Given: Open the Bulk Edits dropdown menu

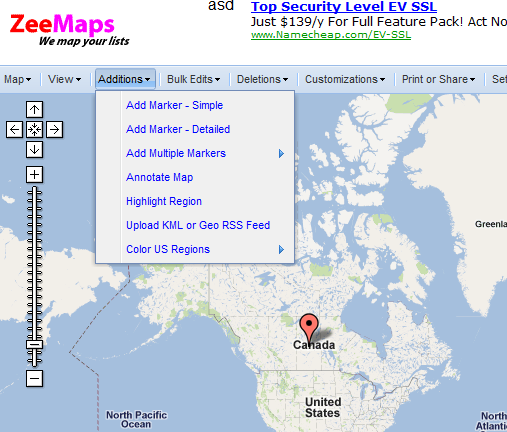Looking at the screenshot, I should point(193,79).
